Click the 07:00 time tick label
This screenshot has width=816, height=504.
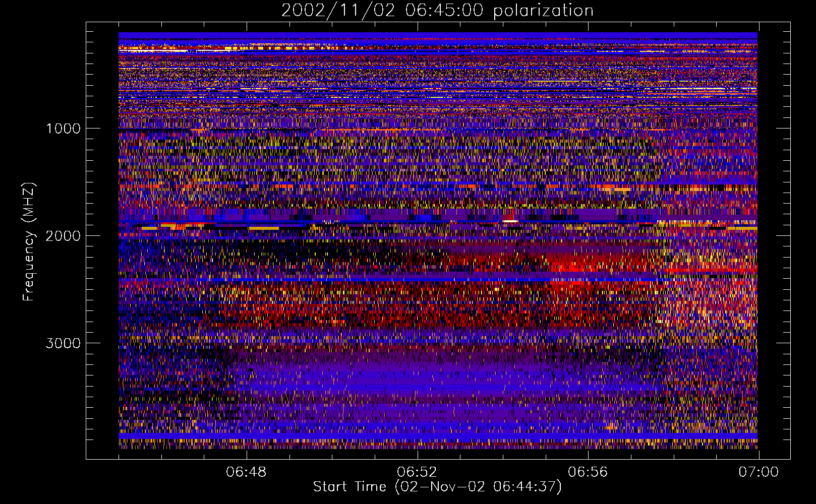coord(759,472)
